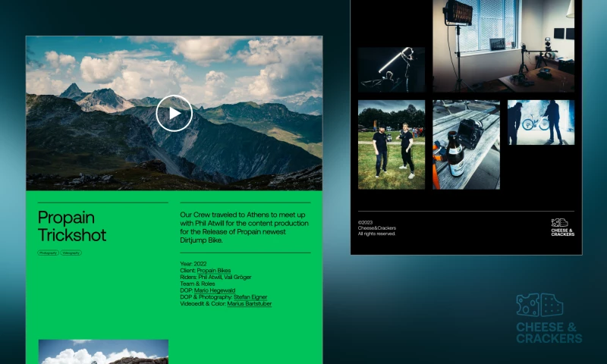Image resolution: width=607 pixels, height=364 pixels.
Task: Open the beer bottle and camera photo
Action: point(466,144)
